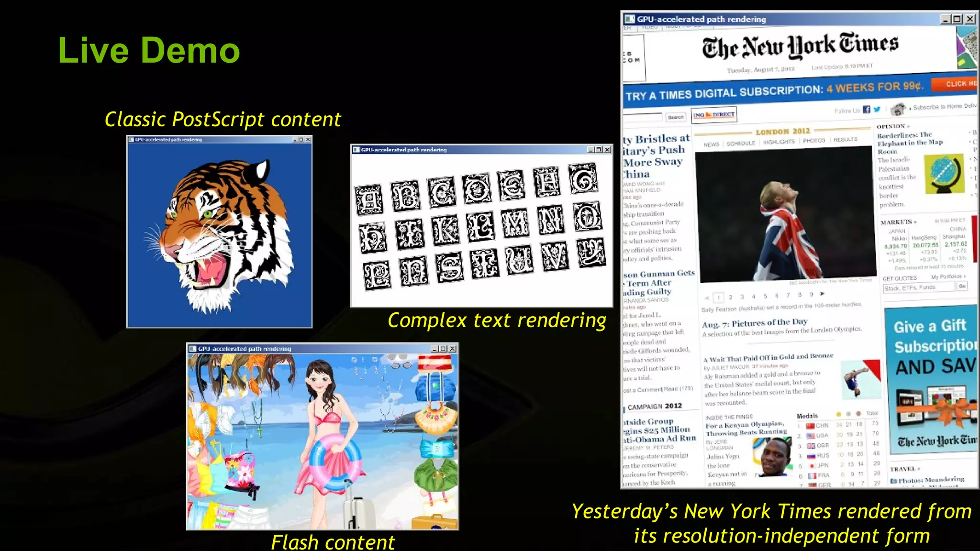Select the green handbag in Flash window
980x551 pixels.
436,475
